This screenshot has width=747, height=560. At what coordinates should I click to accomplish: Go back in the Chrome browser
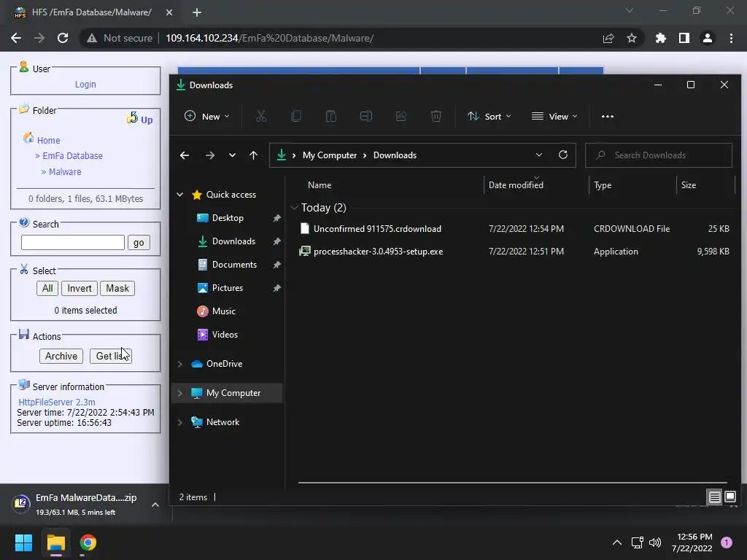[x=16, y=38]
